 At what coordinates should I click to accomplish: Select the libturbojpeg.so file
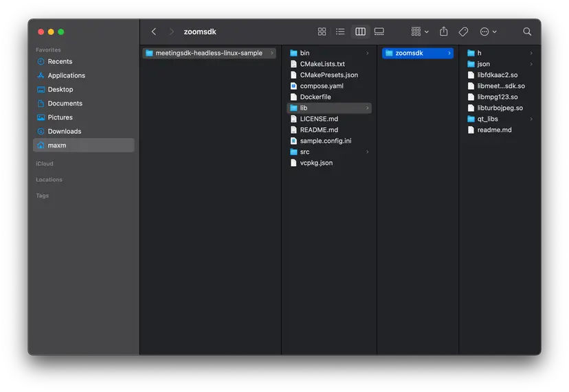500,108
